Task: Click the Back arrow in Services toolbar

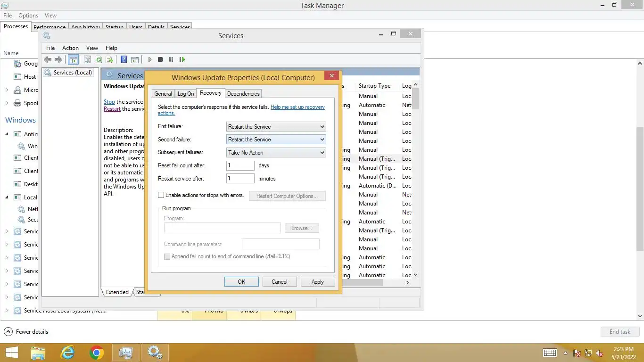Action: coord(48,59)
